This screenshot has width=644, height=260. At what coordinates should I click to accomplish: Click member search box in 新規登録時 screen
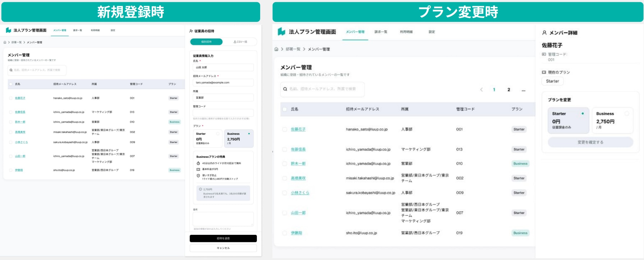click(37, 70)
